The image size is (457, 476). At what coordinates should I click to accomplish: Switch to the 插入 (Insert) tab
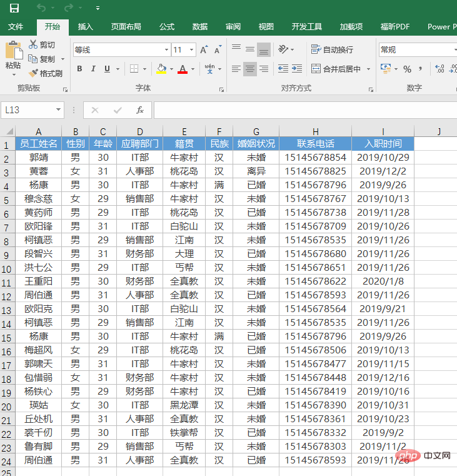[86, 26]
